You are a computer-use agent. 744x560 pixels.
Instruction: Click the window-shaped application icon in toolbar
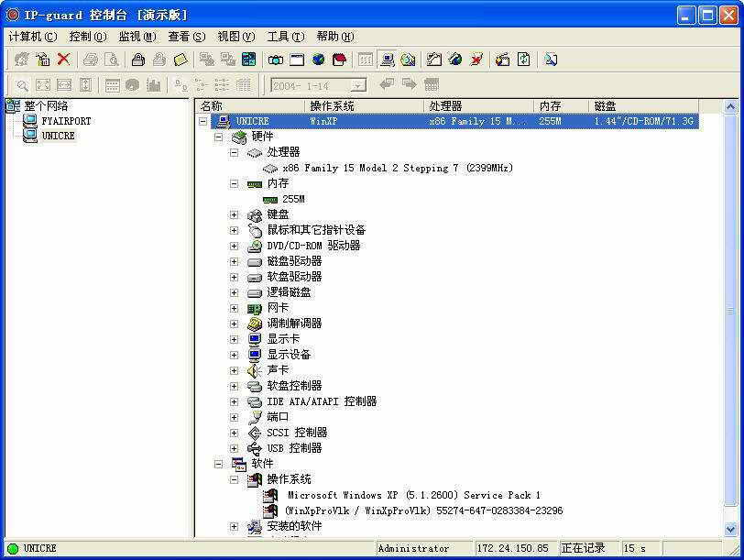[x=297, y=60]
